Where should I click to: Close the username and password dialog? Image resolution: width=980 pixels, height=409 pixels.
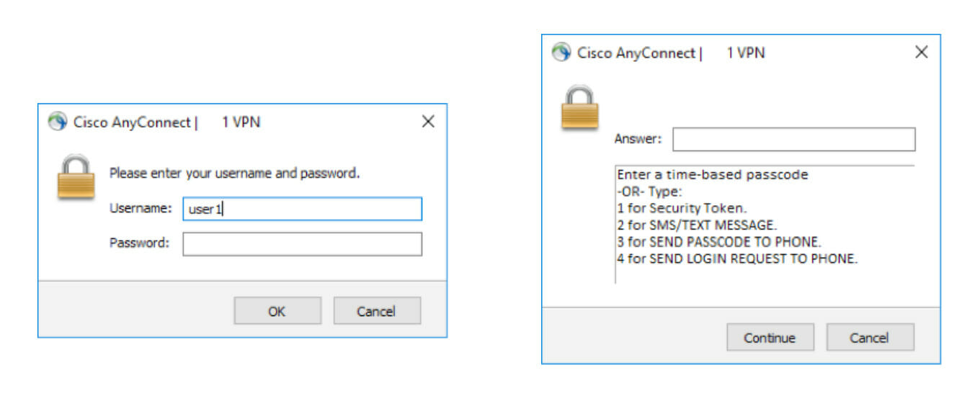point(428,122)
